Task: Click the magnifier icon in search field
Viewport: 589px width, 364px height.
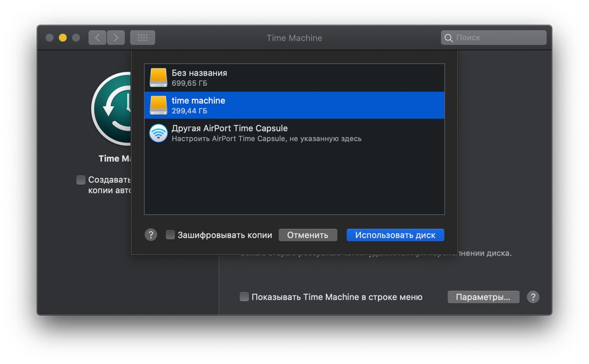Action: [x=449, y=38]
